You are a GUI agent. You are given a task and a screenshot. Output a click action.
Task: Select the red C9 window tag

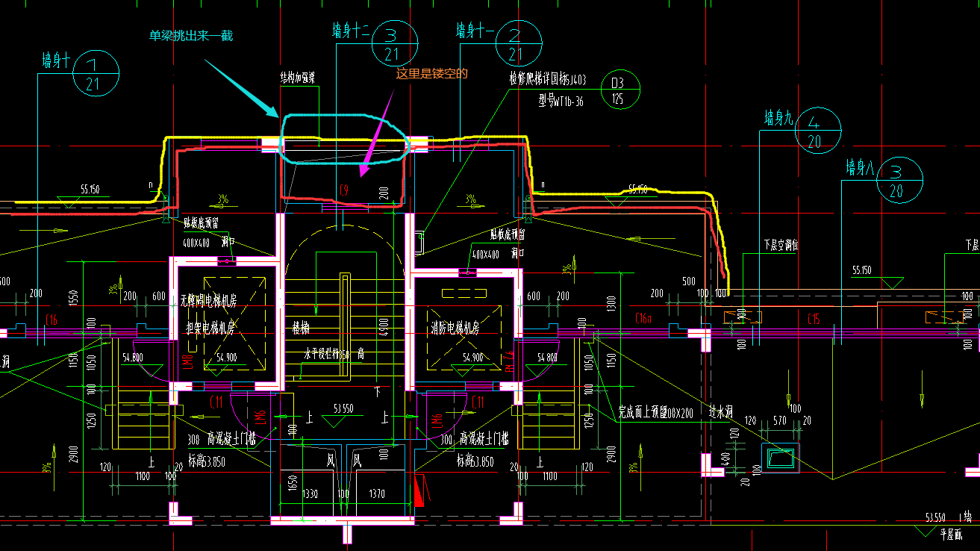pyautogui.click(x=344, y=190)
